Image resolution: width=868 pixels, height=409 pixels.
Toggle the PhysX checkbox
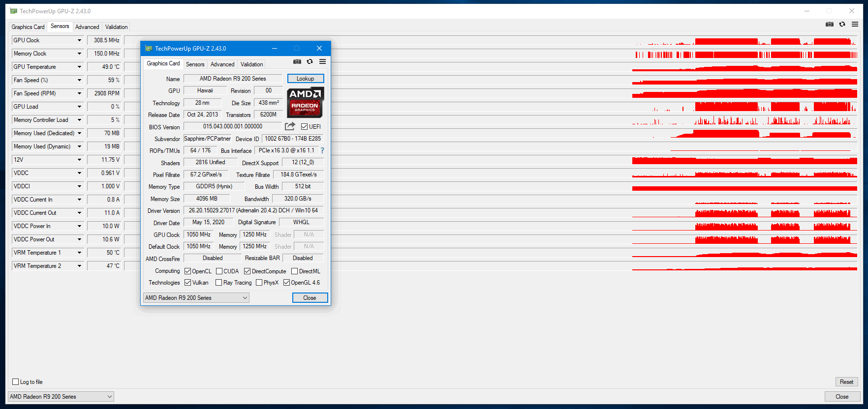click(259, 283)
